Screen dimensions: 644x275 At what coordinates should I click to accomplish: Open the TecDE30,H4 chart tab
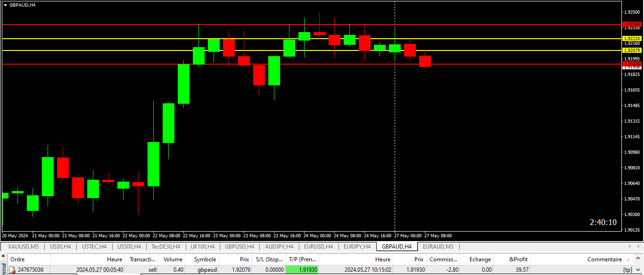(x=165, y=246)
